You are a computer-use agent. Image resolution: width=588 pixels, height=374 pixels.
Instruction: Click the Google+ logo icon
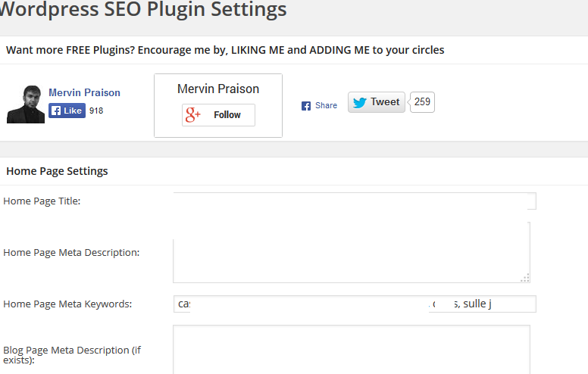point(193,114)
